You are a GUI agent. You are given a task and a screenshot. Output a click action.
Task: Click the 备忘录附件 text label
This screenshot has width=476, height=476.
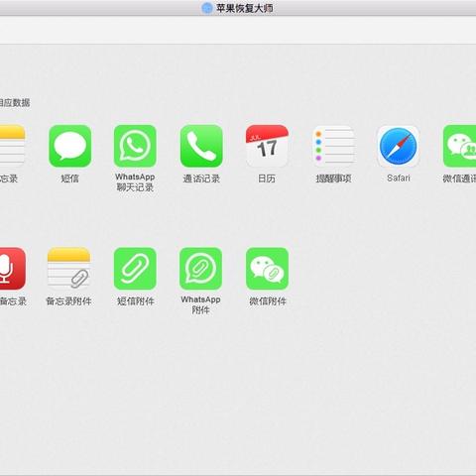(68, 301)
